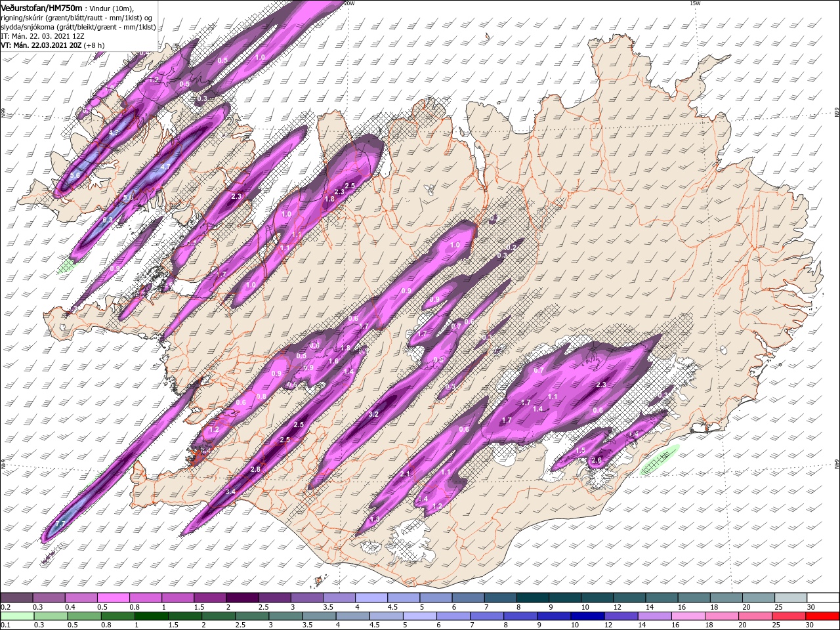Click the 4.7 precipitation value on map
The image size is (840, 630).
point(165,167)
